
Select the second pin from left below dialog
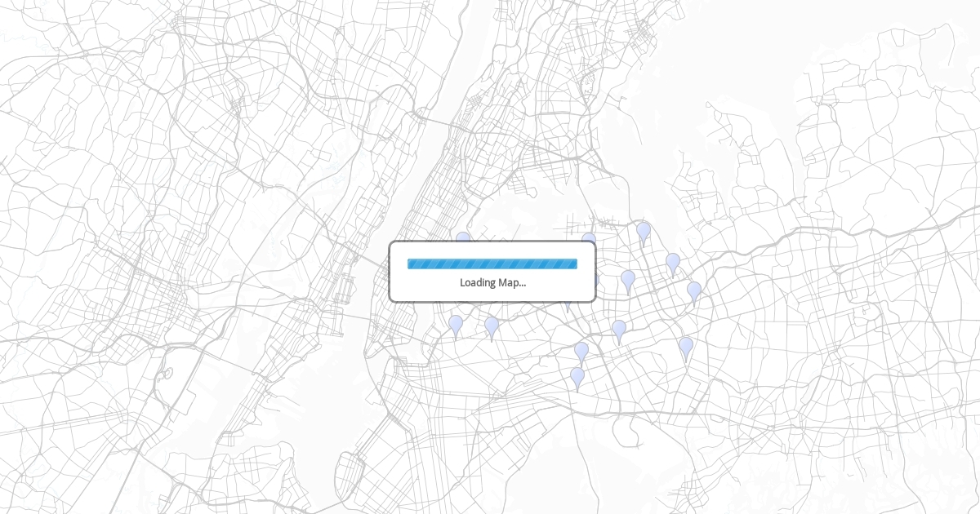[492, 326]
